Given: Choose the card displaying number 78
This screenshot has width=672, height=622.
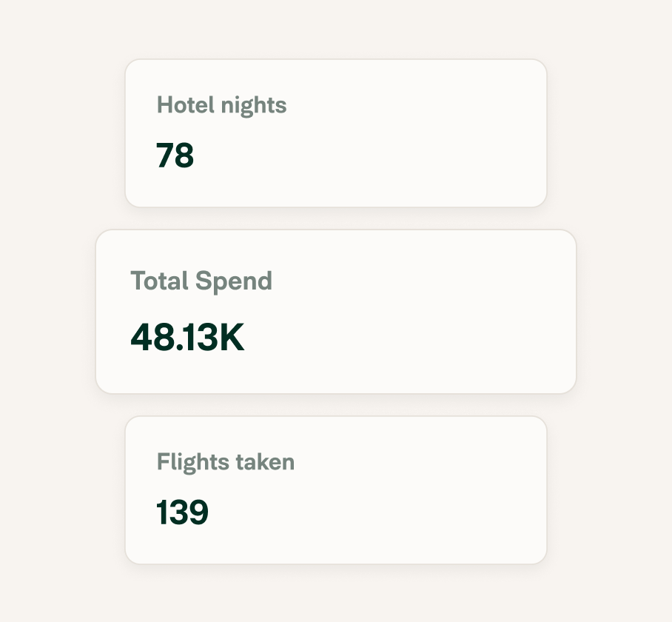Looking at the screenshot, I should [336, 133].
